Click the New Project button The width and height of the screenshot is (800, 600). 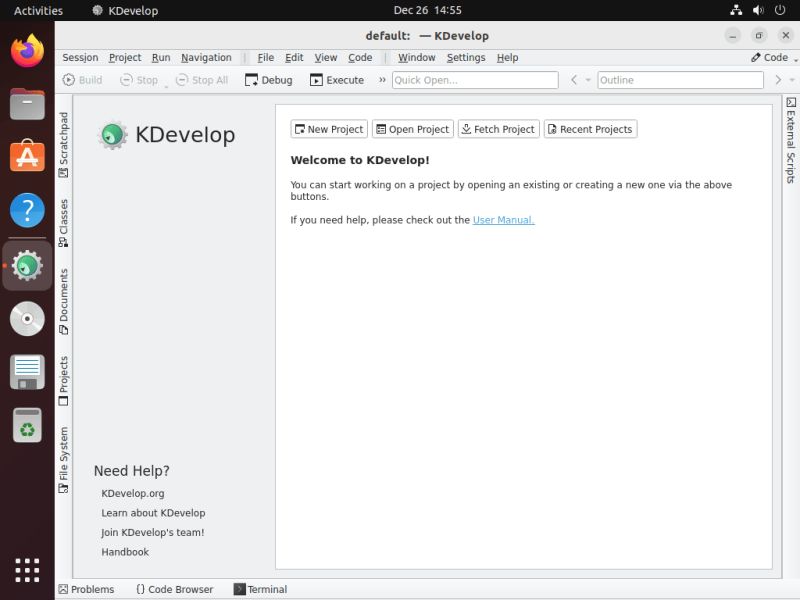point(328,128)
